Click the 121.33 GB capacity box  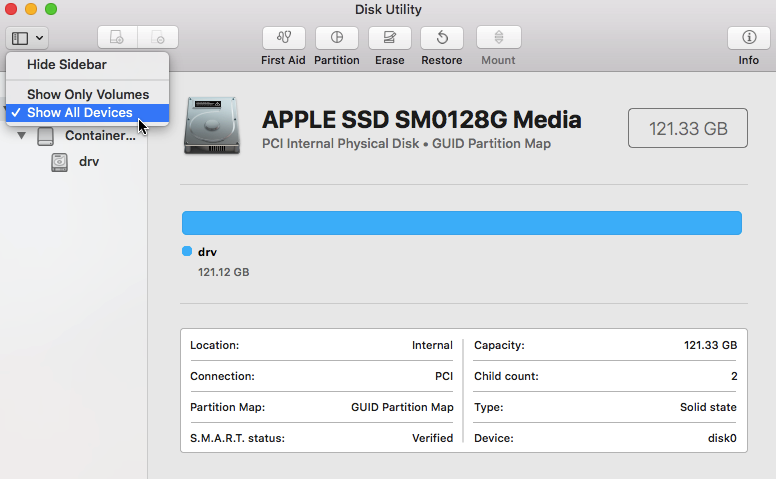pos(688,128)
